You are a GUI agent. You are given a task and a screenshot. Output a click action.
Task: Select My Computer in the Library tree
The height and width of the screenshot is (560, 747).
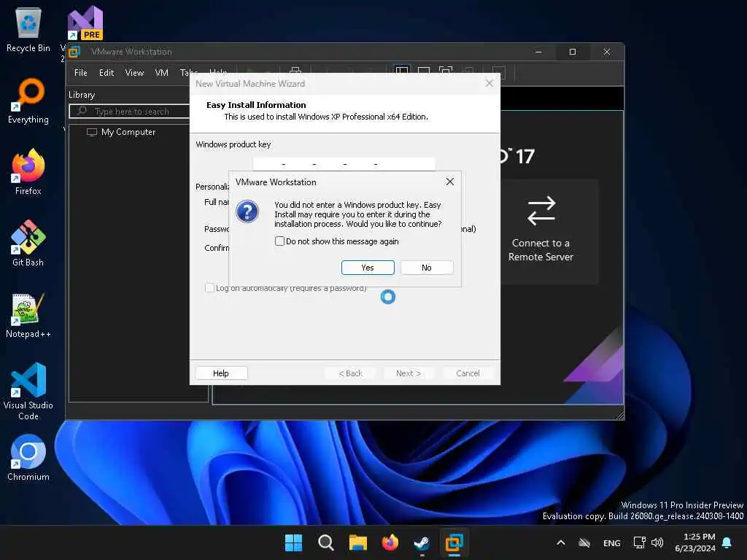[x=121, y=132]
